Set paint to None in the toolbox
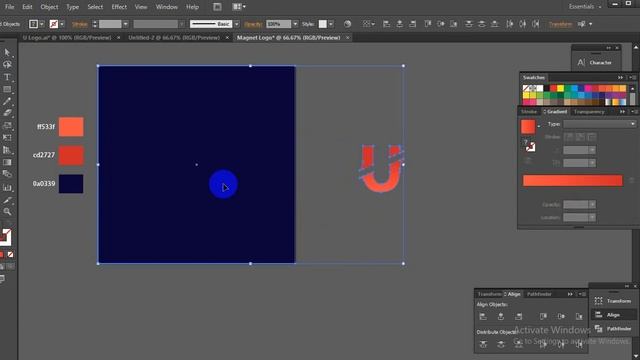Image resolution: width=640 pixels, height=360 pixels. coord(10,255)
